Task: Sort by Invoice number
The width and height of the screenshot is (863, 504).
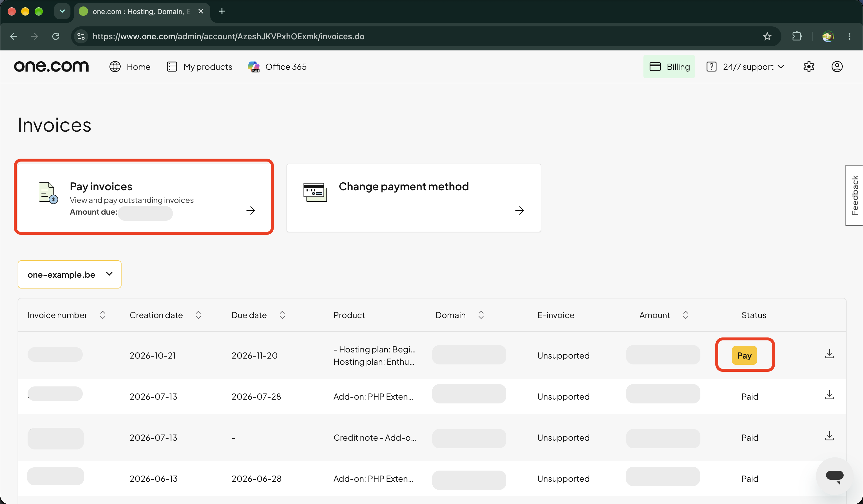Action: click(x=102, y=315)
